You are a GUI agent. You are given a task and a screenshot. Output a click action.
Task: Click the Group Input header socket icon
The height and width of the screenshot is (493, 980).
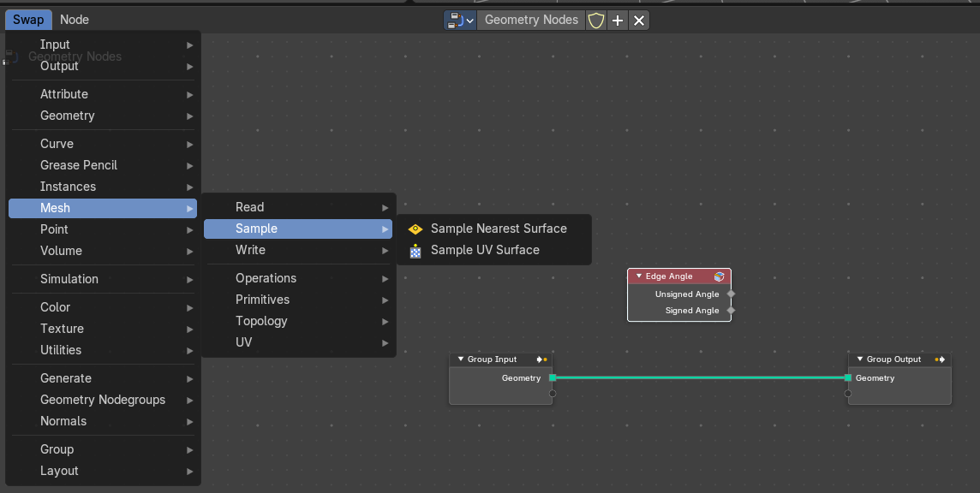click(x=542, y=359)
